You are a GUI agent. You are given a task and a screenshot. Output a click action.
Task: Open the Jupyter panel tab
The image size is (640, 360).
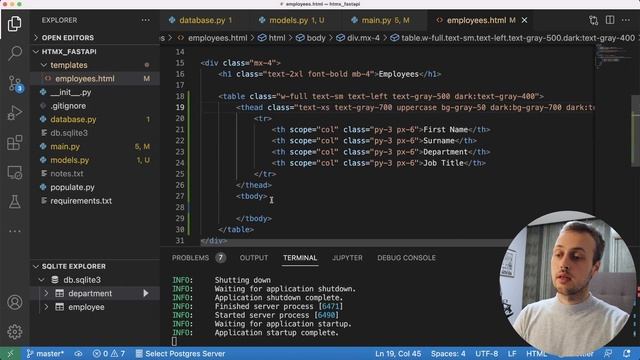[x=347, y=258]
